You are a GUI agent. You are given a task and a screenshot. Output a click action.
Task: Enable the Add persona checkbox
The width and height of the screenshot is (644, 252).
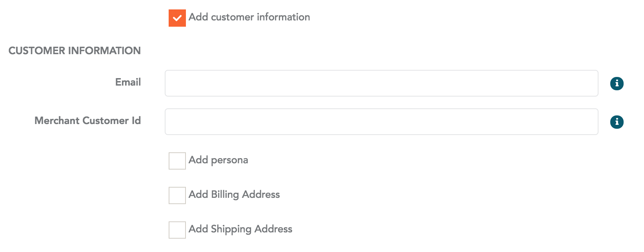click(177, 161)
